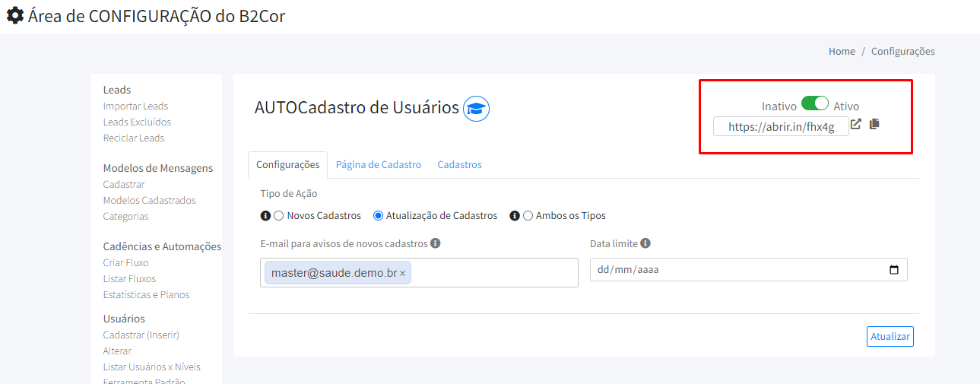This screenshot has width=980, height=384.
Task: Open Importar Leads in sidebar
Action: tap(135, 106)
